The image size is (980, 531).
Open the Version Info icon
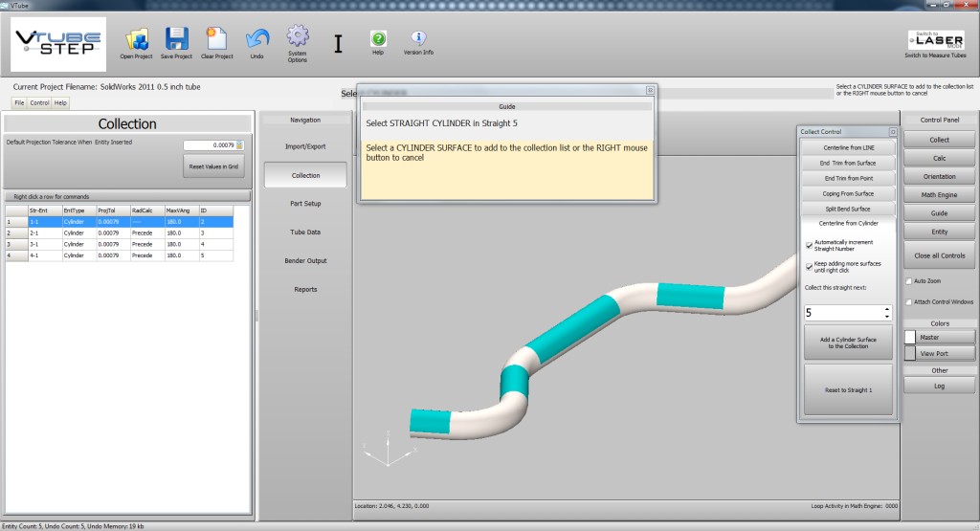418,38
